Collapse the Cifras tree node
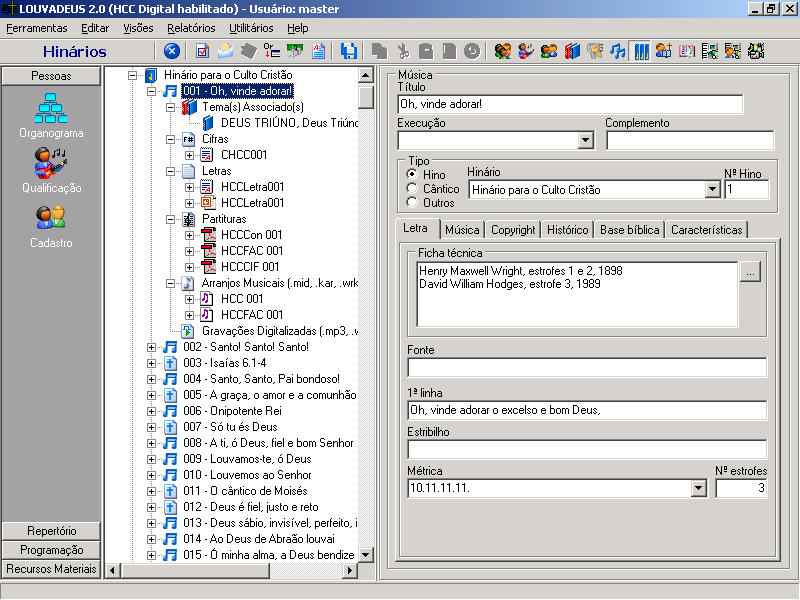The width and height of the screenshot is (800, 600). point(170,139)
